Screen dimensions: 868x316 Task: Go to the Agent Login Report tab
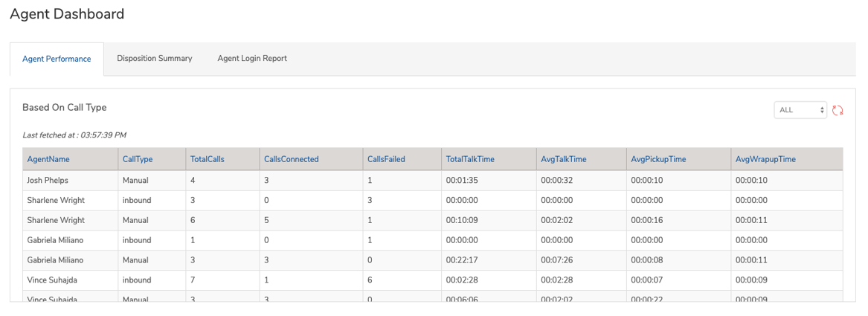tap(252, 58)
